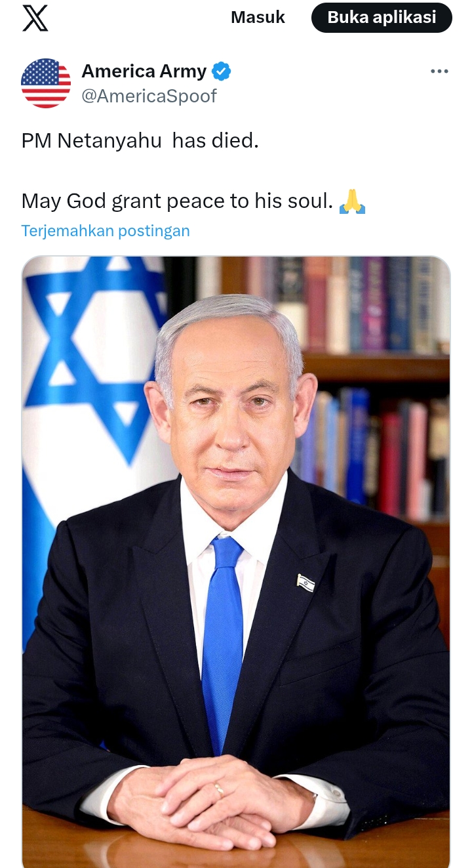This screenshot has width=472, height=868.
Task: Click the flag lapel pin on jacket
Action: pos(305,582)
